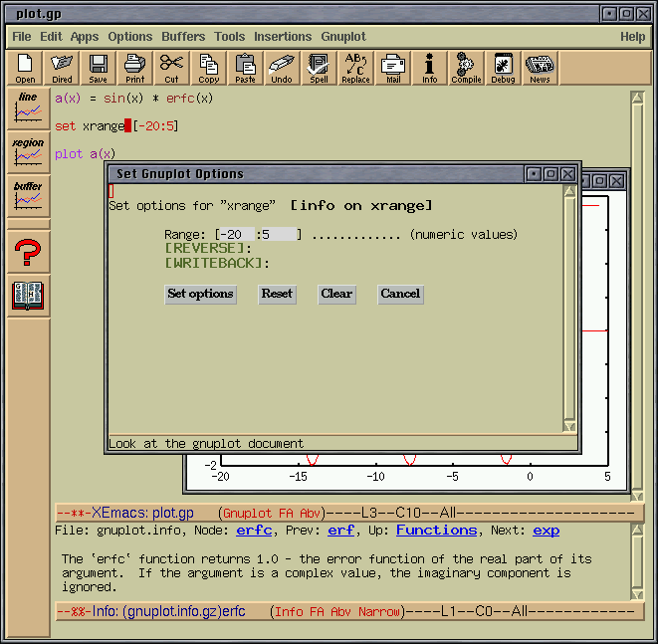Click the Copy toolbar icon
Viewport: 658px width, 644px height.
tap(209, 68)
